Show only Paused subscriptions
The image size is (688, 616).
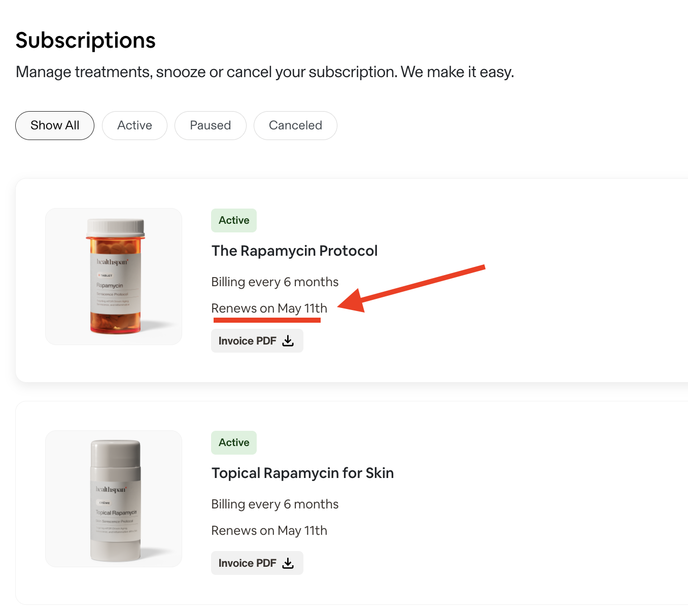pos(210,125)
